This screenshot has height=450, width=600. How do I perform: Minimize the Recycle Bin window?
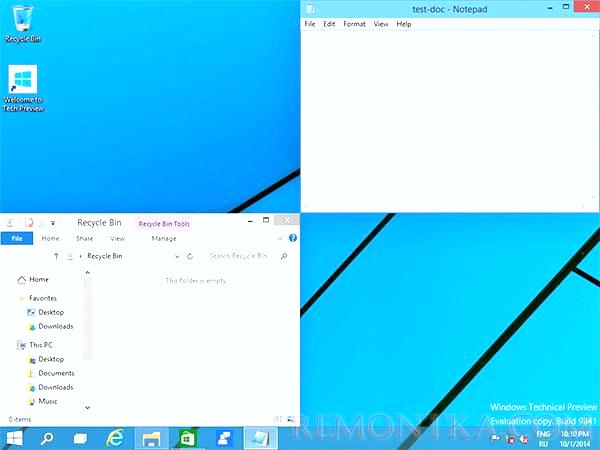click(250, 221)
